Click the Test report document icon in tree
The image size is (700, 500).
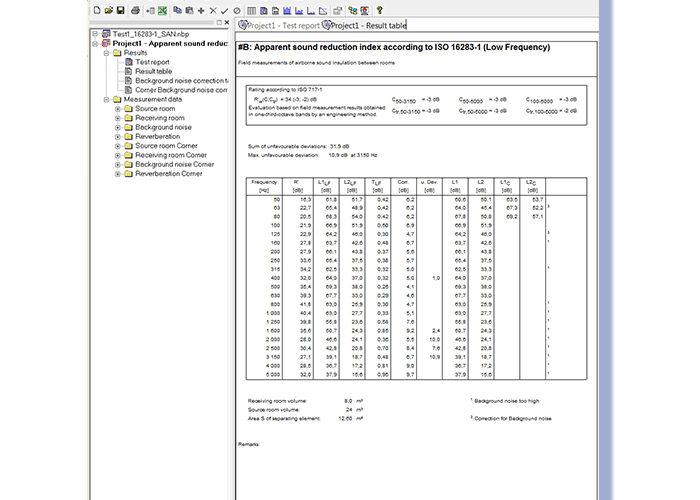coord(129,62)
